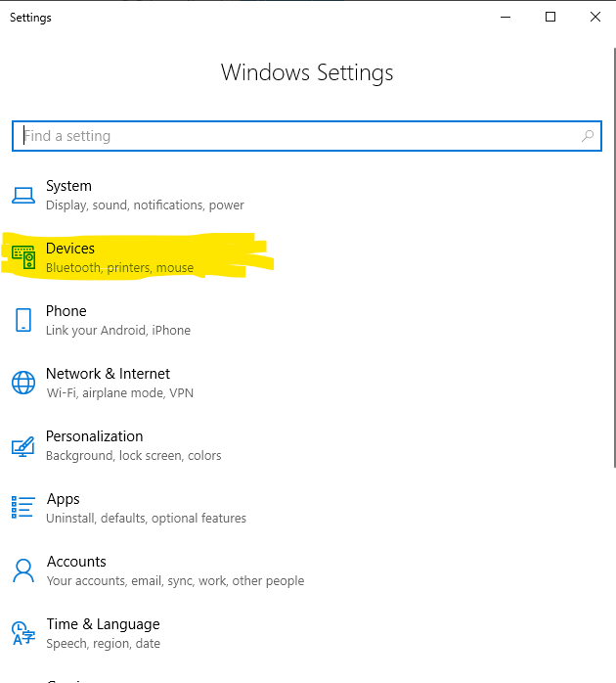Viewport: 616px width, 683px height.
Task: Open the Accounts person icon
Action: (23, 571)
